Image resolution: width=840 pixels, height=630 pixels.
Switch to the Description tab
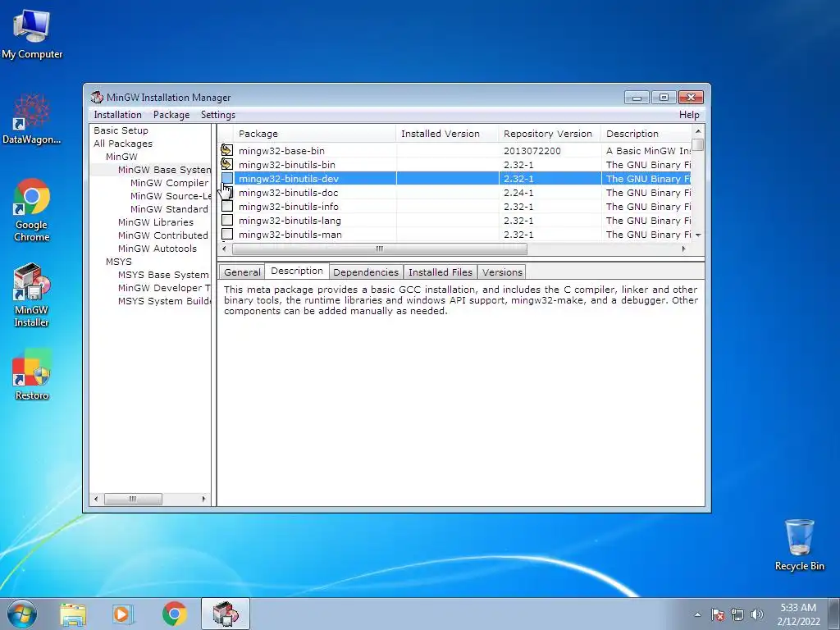point(297,271)
